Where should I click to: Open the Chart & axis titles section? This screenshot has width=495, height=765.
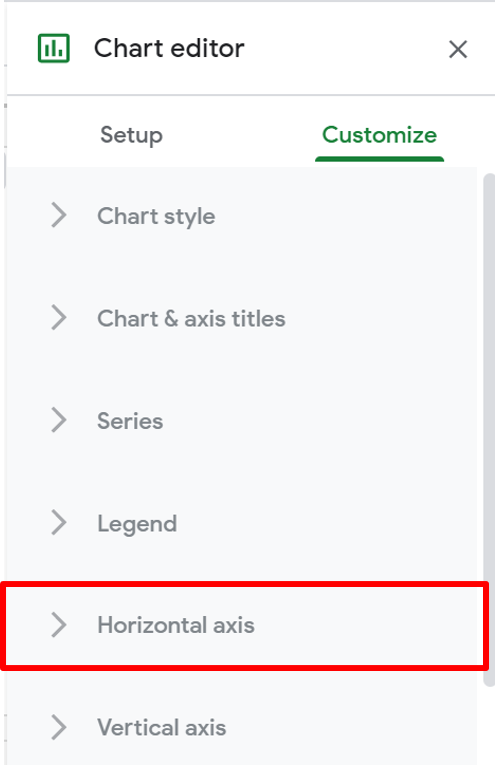tap(191, 319)
